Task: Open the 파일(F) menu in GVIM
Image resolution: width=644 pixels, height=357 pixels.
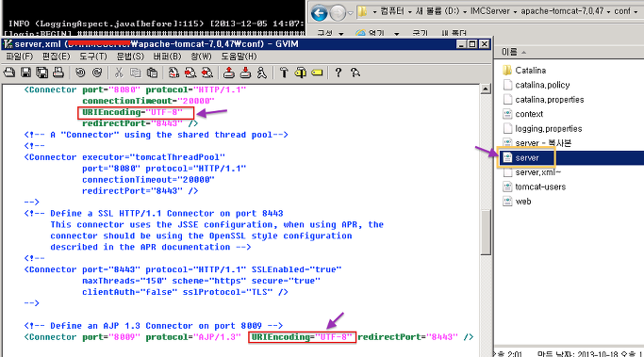Action: coord(19,57)
